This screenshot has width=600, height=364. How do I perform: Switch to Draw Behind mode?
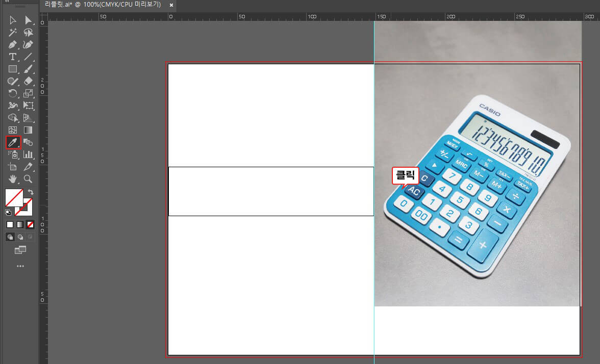coord(20,237)
